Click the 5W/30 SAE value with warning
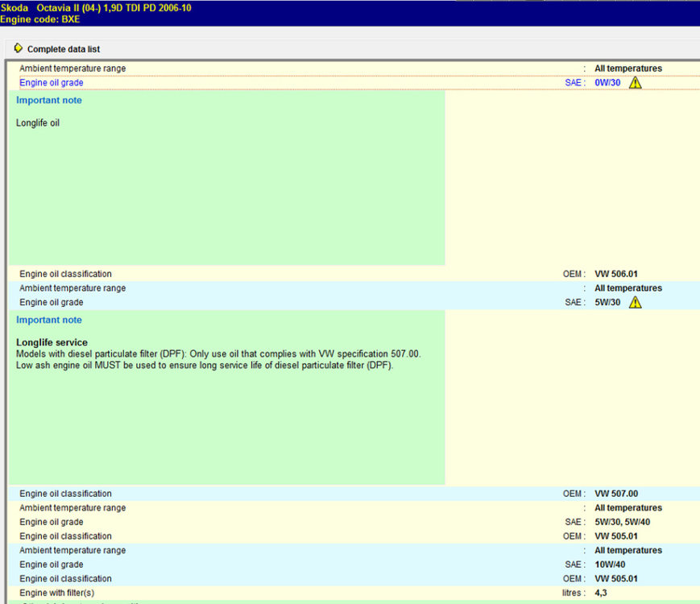The height and width of the screenshot is (604, 700). click(x=607, y=302)
